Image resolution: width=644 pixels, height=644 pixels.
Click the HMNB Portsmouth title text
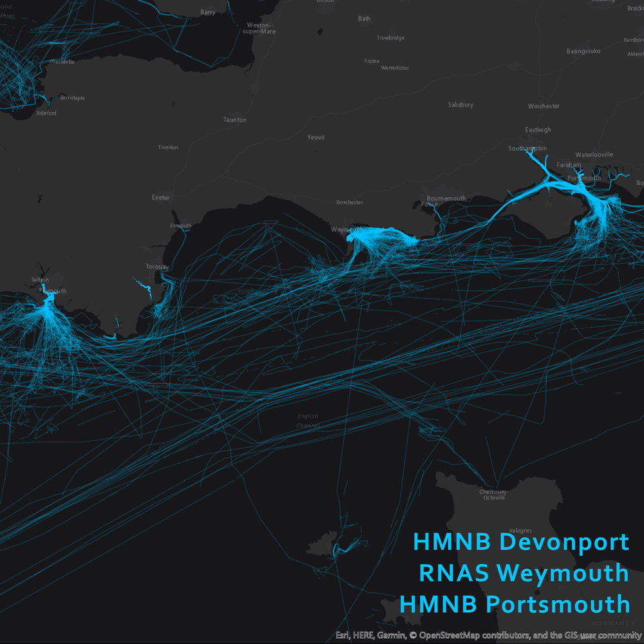(x=515, y=604)
